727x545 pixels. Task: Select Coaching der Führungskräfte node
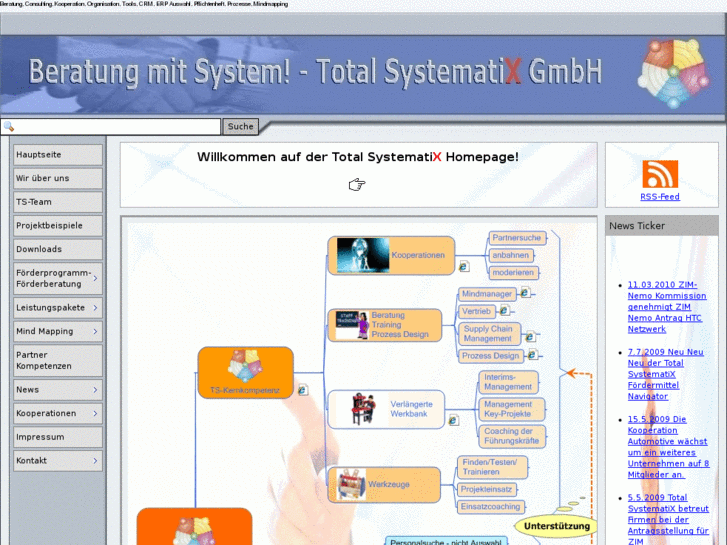click(x=512, y=436)
